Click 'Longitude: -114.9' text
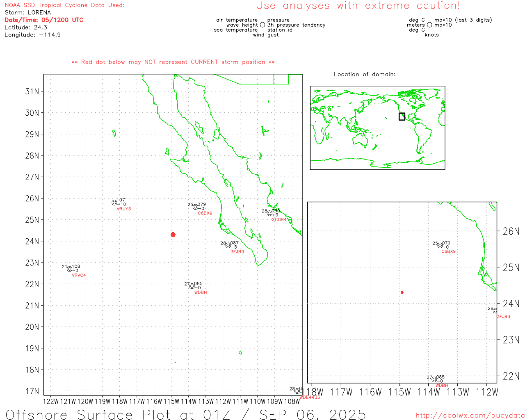This screenshot has height=420, width=525. coord(33,34)
